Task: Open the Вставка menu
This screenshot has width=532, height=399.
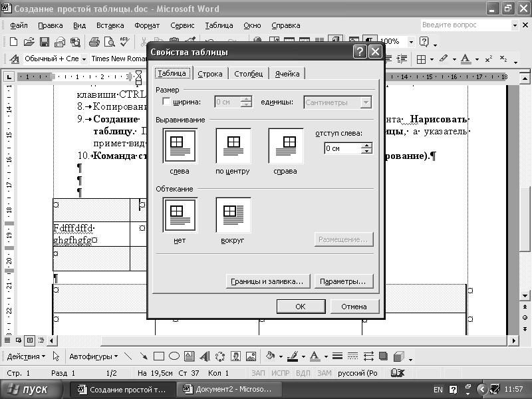Action: tap(110, 25)
